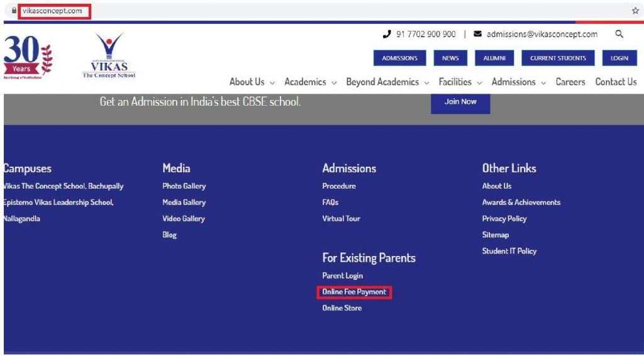Expand the Beyond Academics menu chevron
644x356 pixels.
pyautogui.click(x=426, y=83)
